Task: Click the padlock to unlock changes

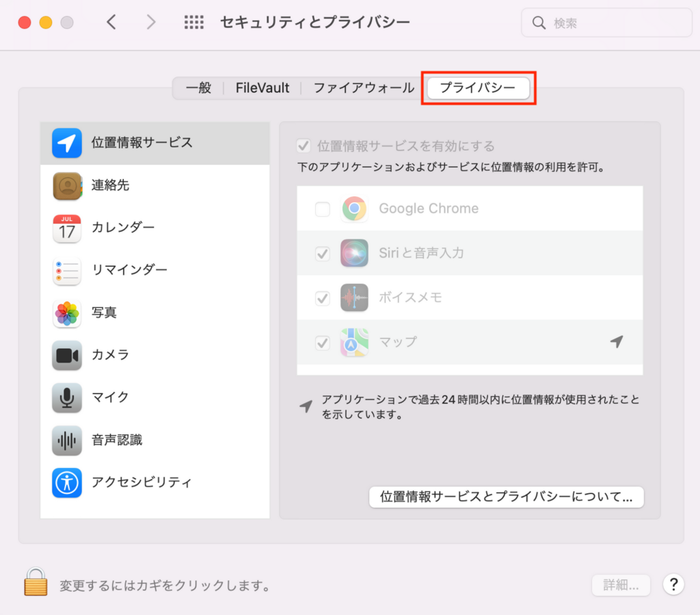Action: coord(36,583)
